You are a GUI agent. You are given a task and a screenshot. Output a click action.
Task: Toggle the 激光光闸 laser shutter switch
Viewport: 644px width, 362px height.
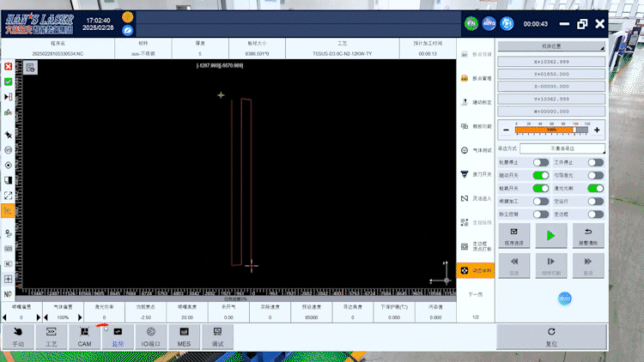coord(595,188)
